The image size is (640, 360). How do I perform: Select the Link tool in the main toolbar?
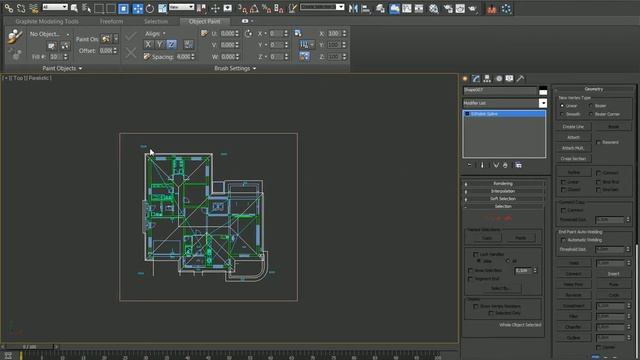[9, 8]
